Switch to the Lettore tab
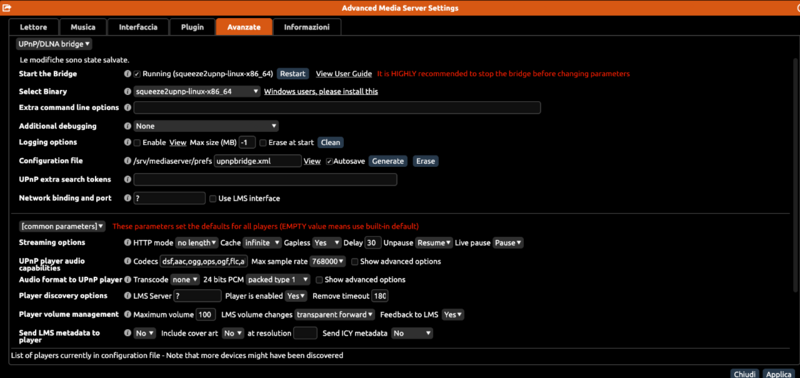 [34, 27]
